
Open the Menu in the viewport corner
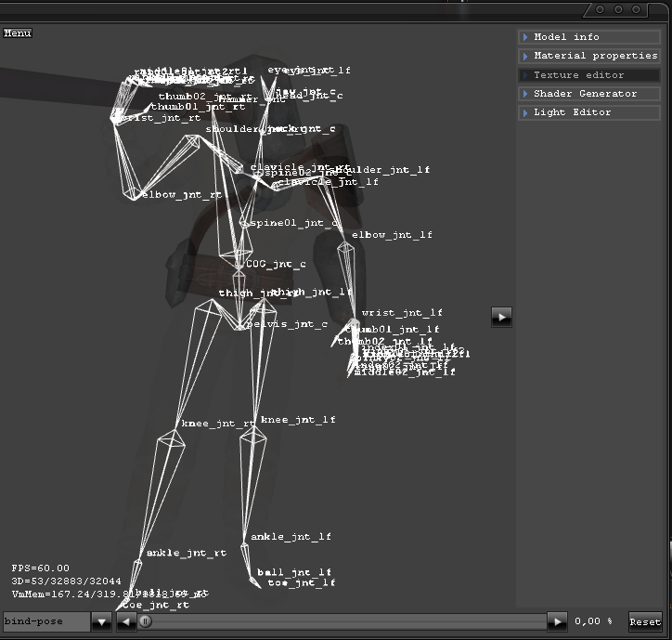tap(18, 33)
